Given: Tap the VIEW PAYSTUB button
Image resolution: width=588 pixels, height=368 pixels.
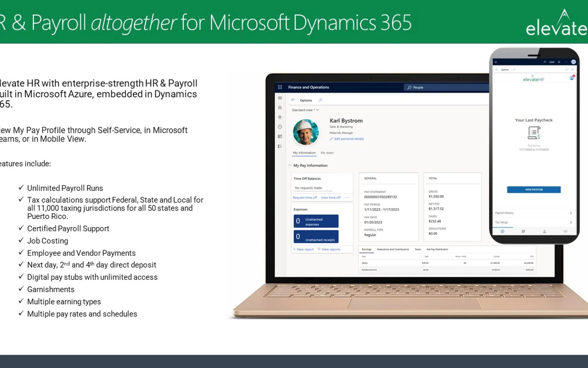Looking at the screenshot, I should tap(534, 190).
